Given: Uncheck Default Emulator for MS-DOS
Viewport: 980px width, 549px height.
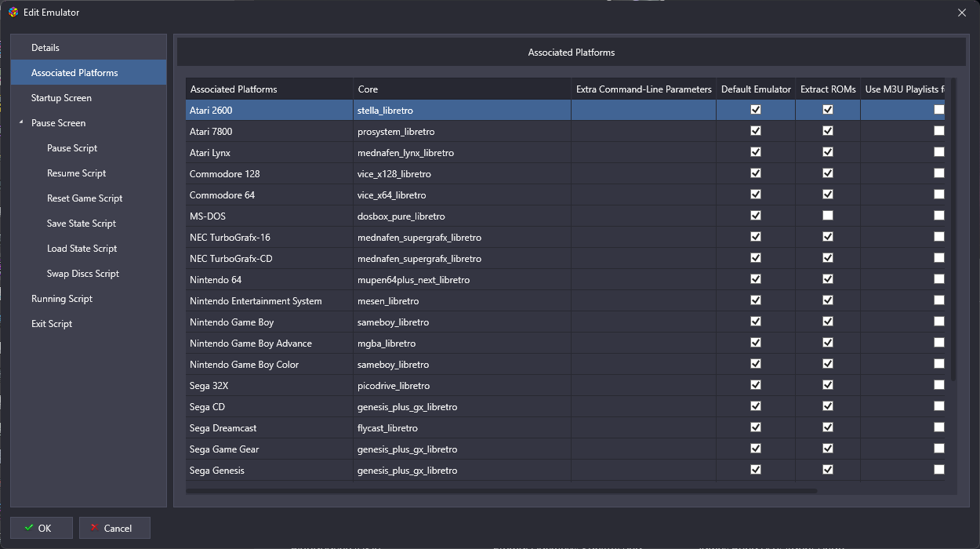Looking at the screenshot, I should tap(756, 216).
